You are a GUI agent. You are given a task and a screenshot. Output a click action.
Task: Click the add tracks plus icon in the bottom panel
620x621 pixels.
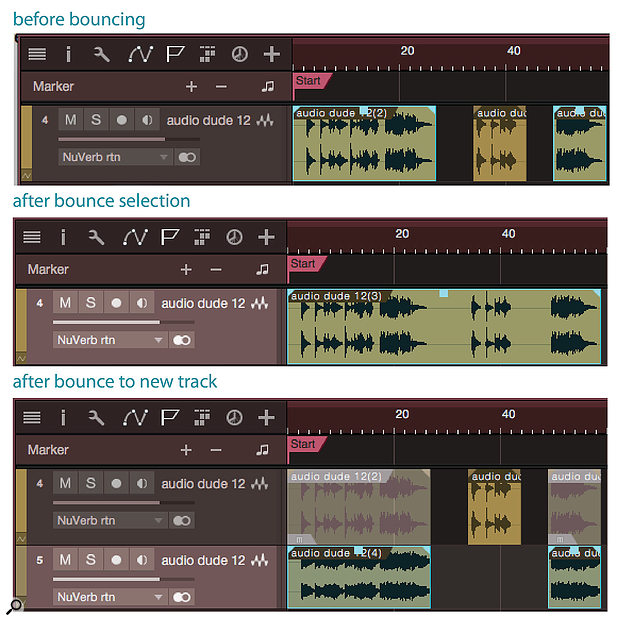tap(266, 417)
